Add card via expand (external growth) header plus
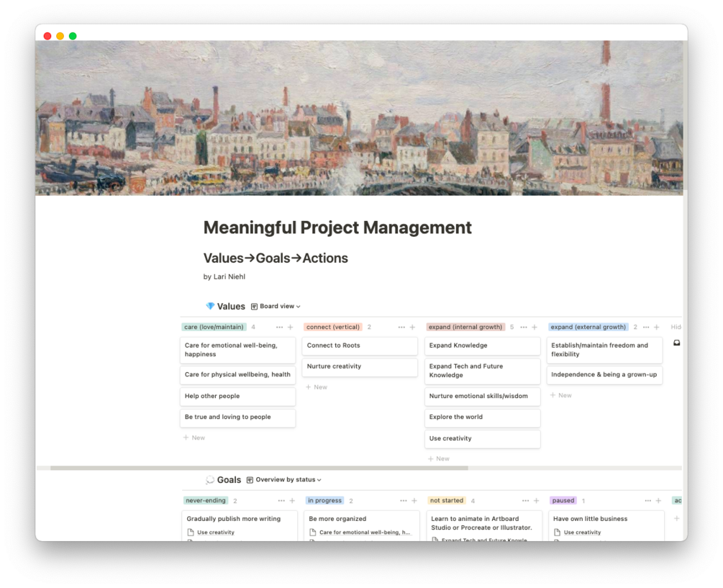This screenshot has width=723, height=588. click(x=657, y=327)
